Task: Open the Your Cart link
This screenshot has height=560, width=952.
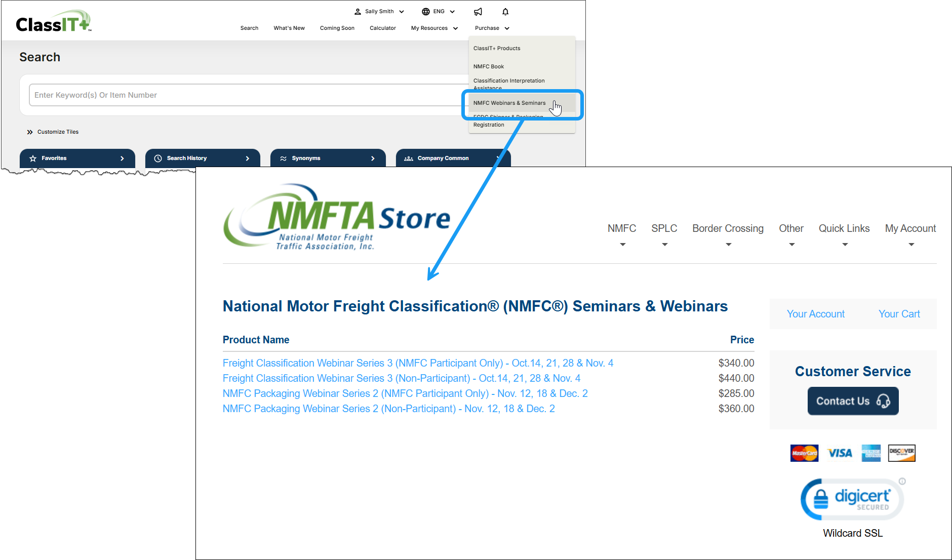Action: (899, 314)
